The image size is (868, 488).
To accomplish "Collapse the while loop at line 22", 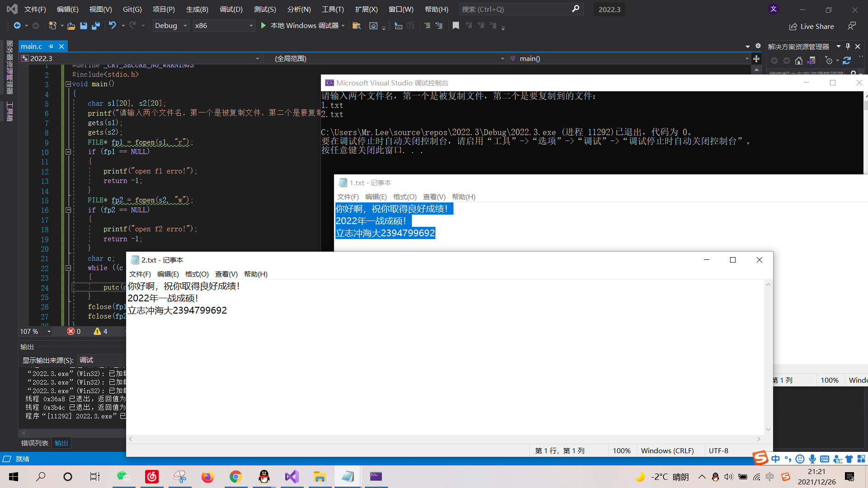I will tap(68, 268).
